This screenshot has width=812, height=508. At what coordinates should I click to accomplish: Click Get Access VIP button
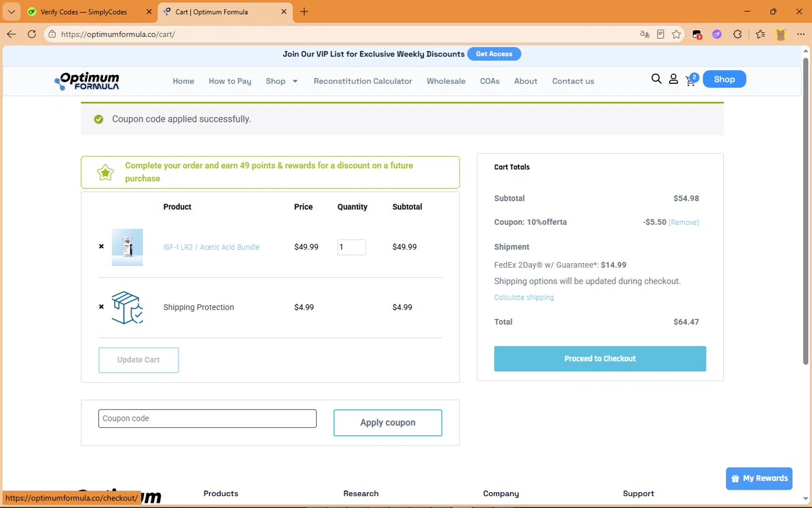[494, 54]
